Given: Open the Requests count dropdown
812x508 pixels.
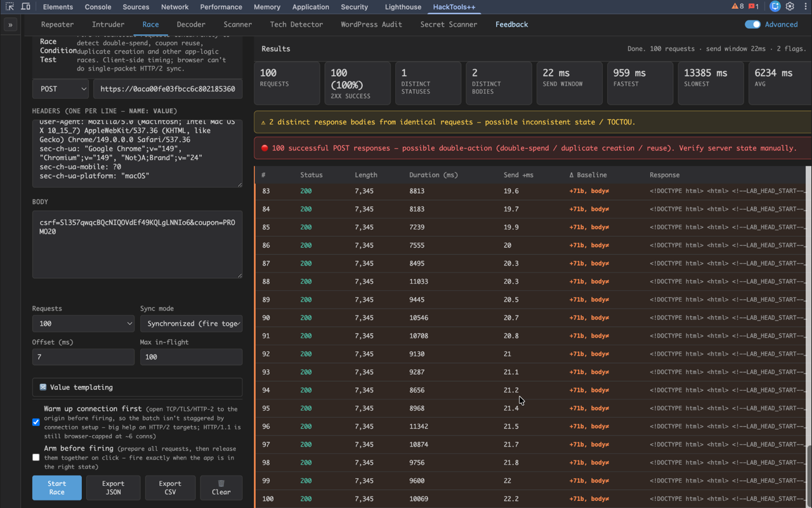Looking at the screenshot, I should (x=83, y=324).
